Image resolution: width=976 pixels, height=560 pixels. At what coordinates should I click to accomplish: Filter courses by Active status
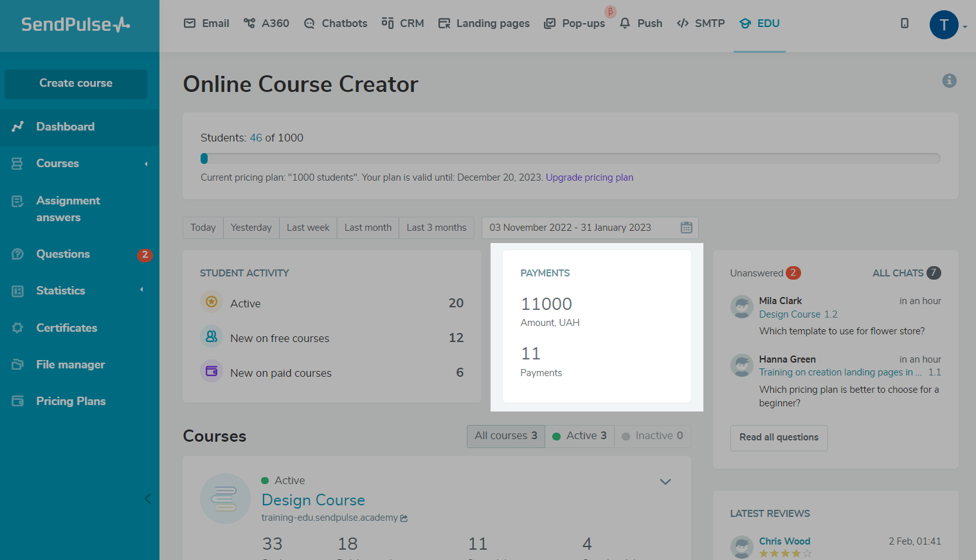click(x=579, y=436)
